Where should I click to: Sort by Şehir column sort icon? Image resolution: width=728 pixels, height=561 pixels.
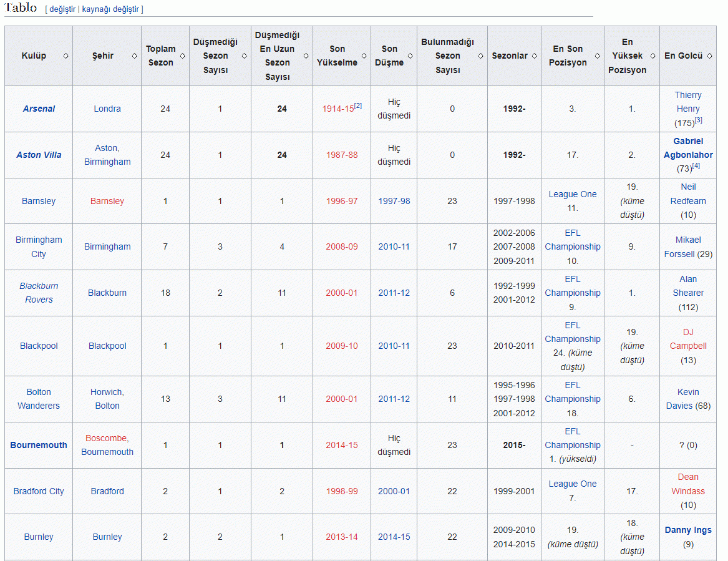[x=134, y=56]
